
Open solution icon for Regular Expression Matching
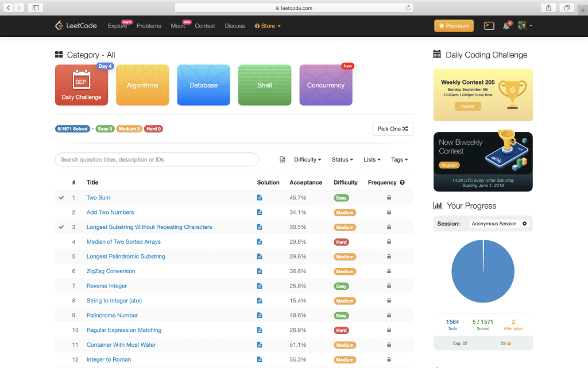click(260, 330)
